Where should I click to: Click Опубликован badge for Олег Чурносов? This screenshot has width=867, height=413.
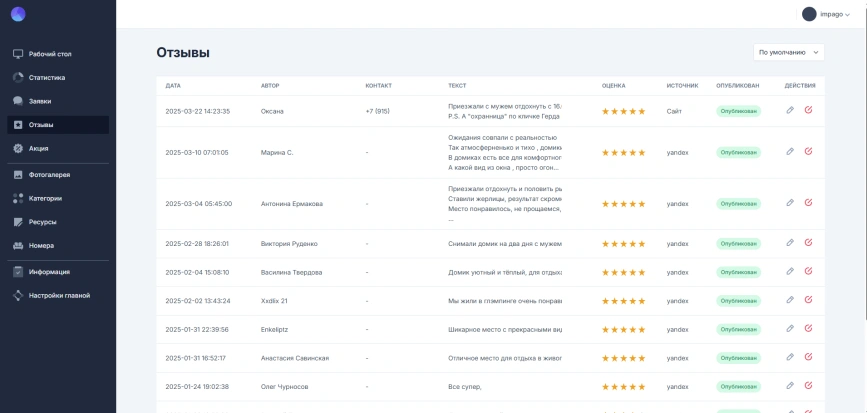pyautogui.click(x=738, y=386)
